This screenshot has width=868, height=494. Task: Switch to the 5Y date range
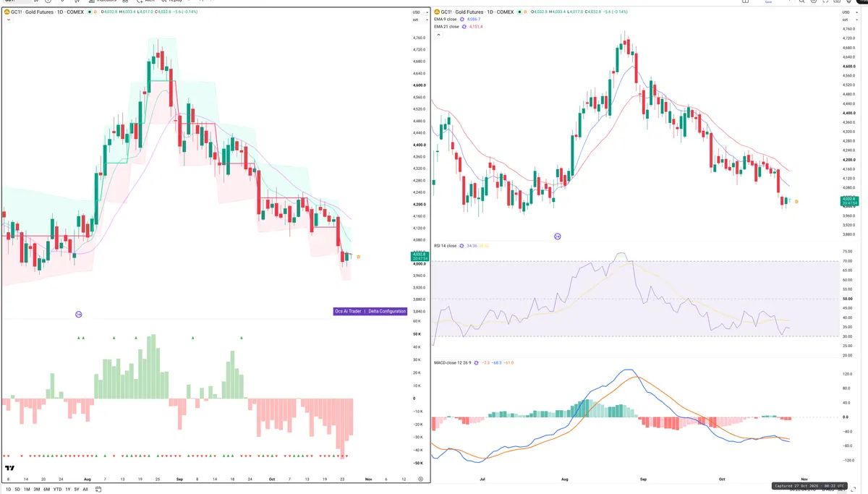(77, 490)
